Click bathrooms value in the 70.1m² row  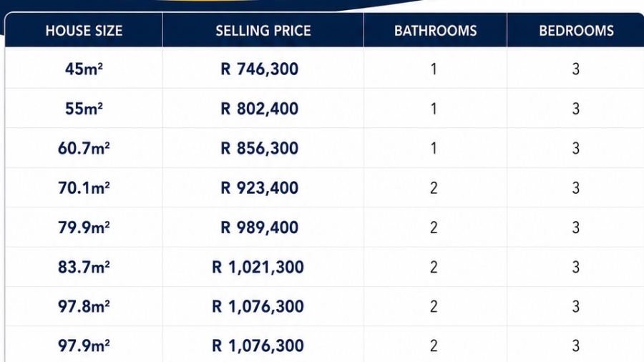tap(434, 187)
